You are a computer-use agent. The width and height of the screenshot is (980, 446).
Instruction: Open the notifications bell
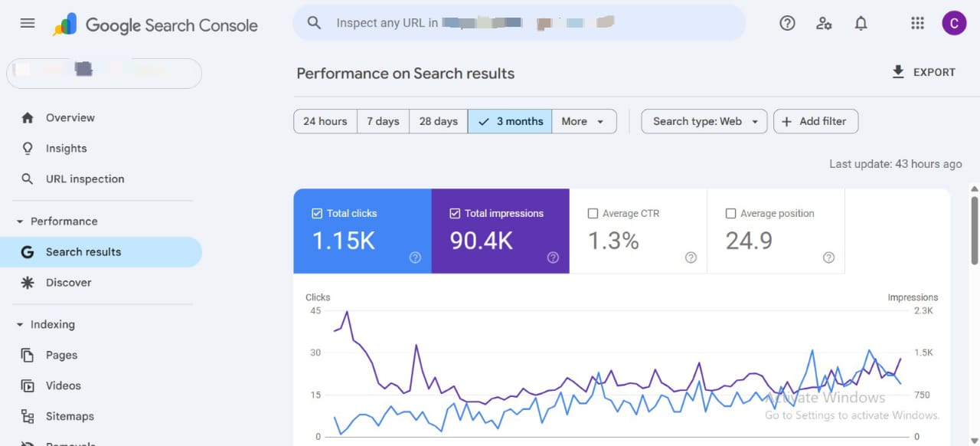pos(861,23)
